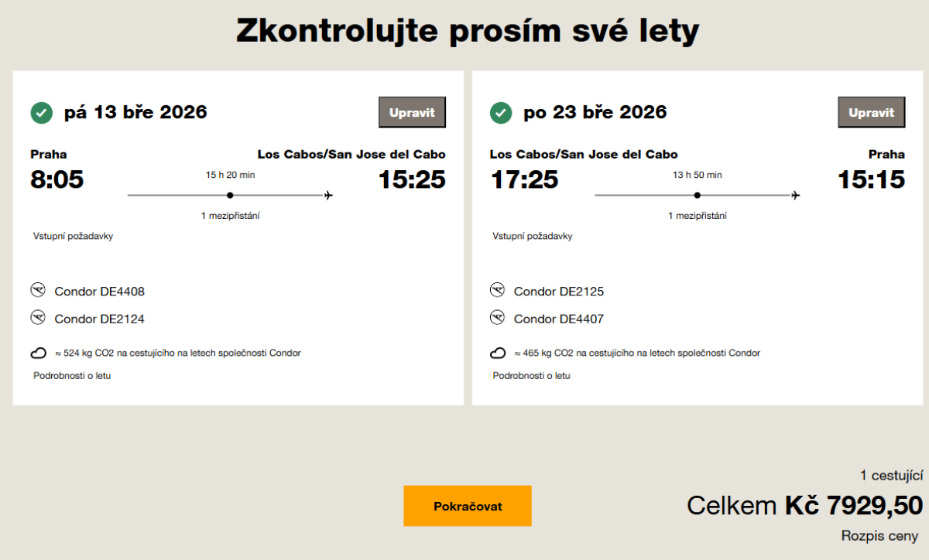Continue with the orange Pokračovat button
The image size is (929, 560).
468,506
